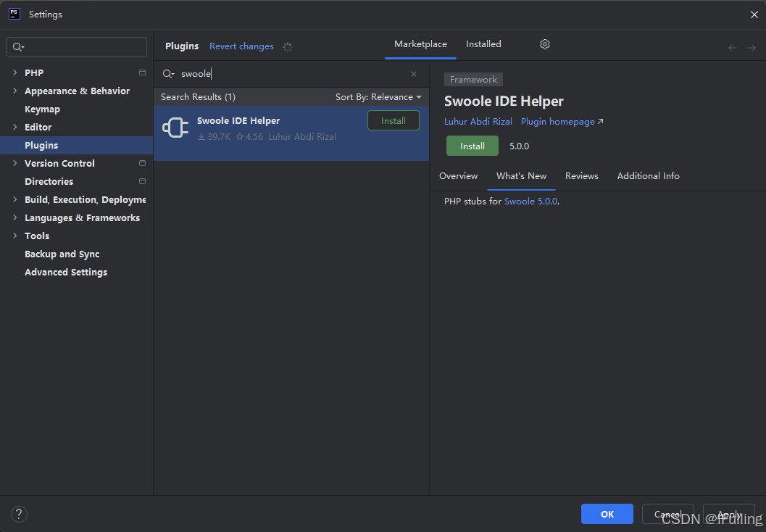
Task: Close the Settings dialog
Action: (754, 14)
